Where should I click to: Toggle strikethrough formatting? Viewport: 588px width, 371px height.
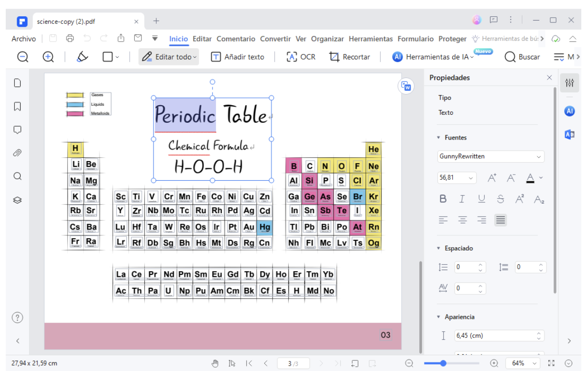click(x=501, y=199)
